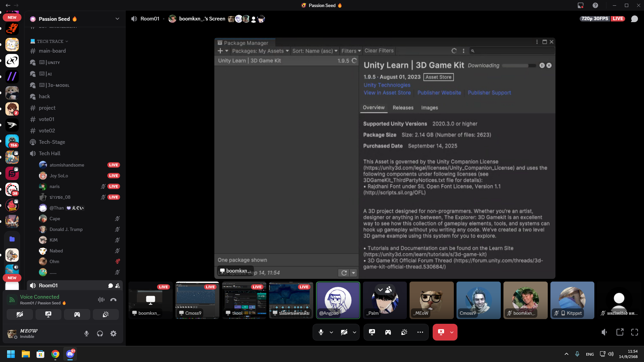Open Room01 voice channel chat icon
Screen dimensions: 644x362
pyautogui.click(x=110, y=286)
